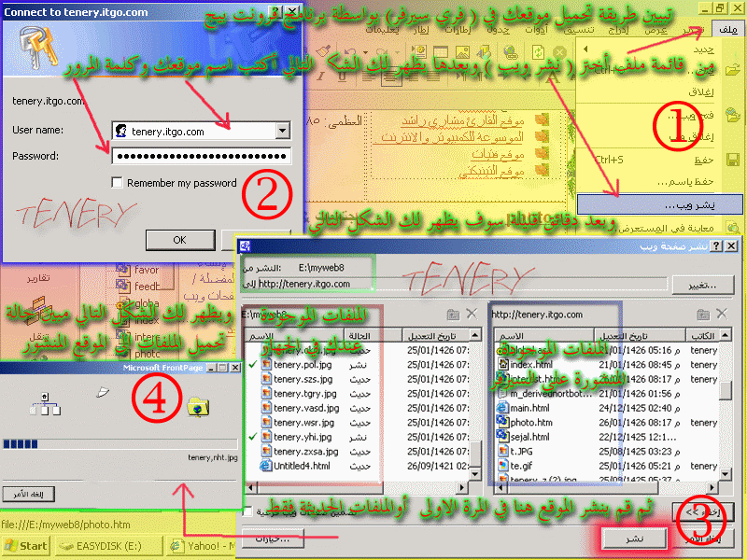
Task: Toggle the checkbox above the خيارات button
Action: click(247, 511)
